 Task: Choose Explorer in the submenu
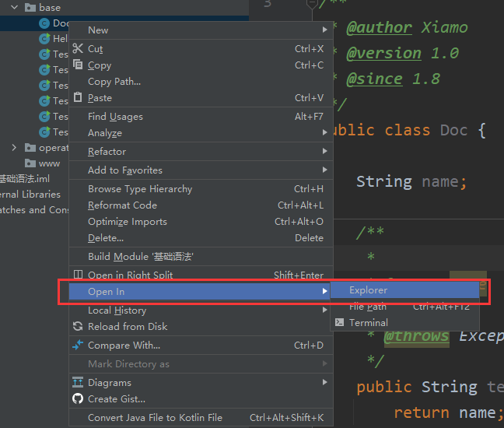pos(404,290)
